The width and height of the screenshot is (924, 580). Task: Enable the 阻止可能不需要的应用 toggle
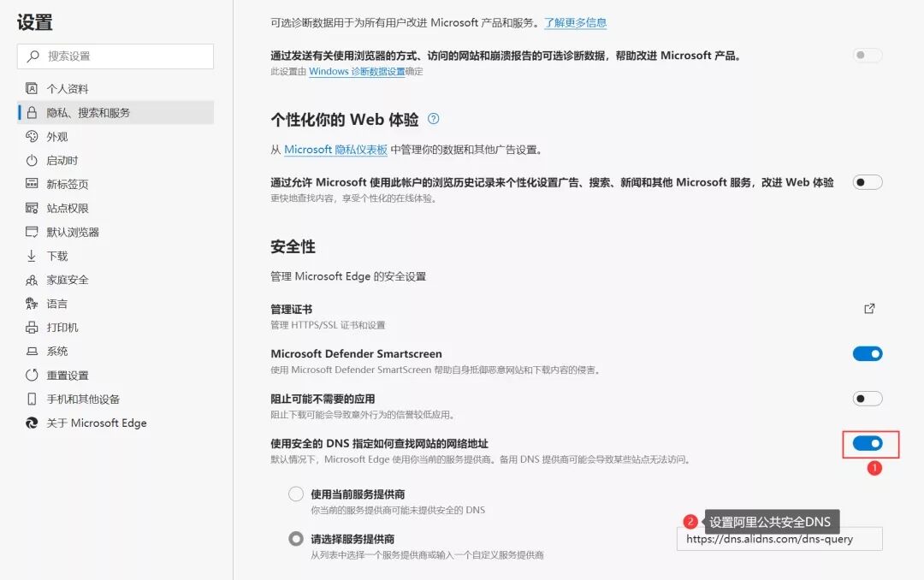pyautogui.click(x=867, y=399)
